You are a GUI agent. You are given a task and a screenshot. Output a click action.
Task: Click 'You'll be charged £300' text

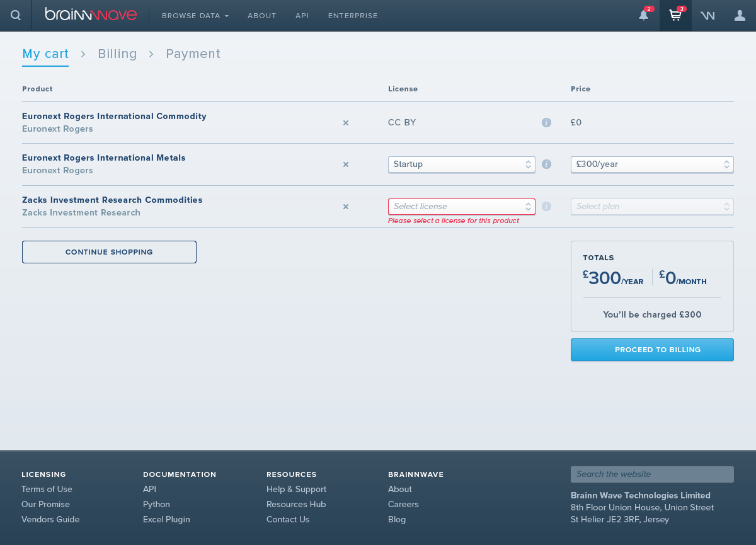pyautogui.click(x=652, y=315)
